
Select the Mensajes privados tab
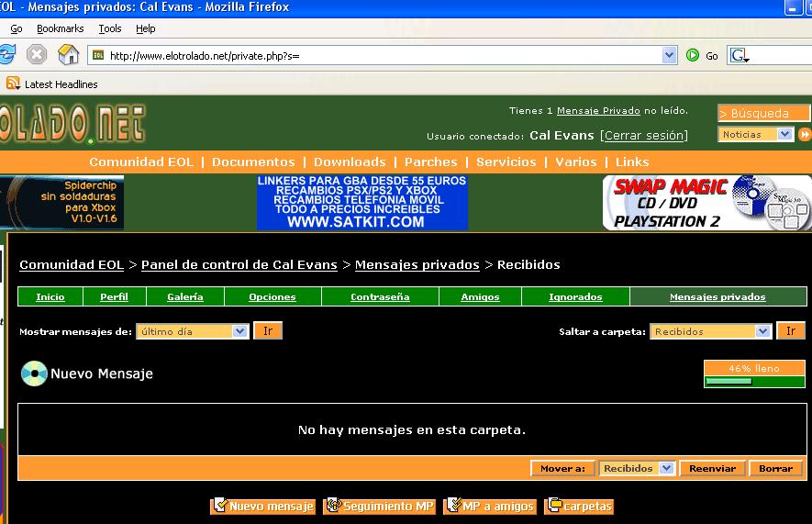717,296
